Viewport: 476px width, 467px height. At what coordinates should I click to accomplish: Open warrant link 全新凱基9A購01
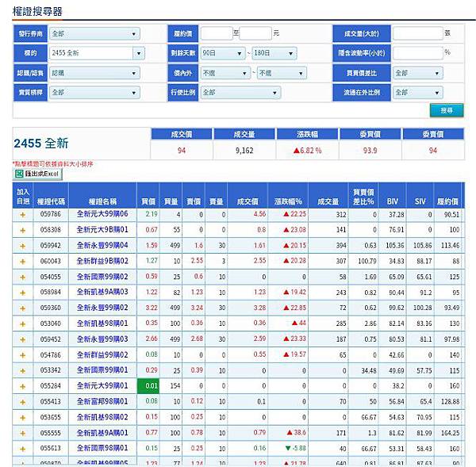(x=102, y=433)
